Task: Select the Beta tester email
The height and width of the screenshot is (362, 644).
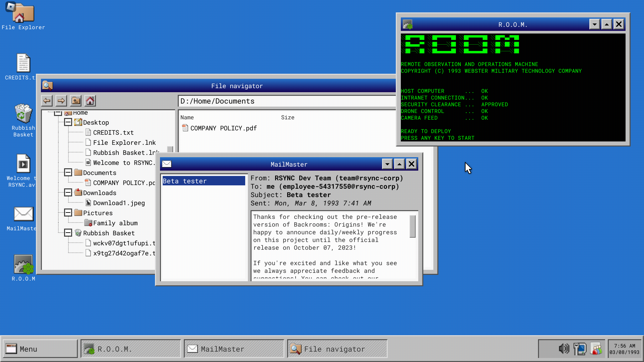Action: [203, 181]
